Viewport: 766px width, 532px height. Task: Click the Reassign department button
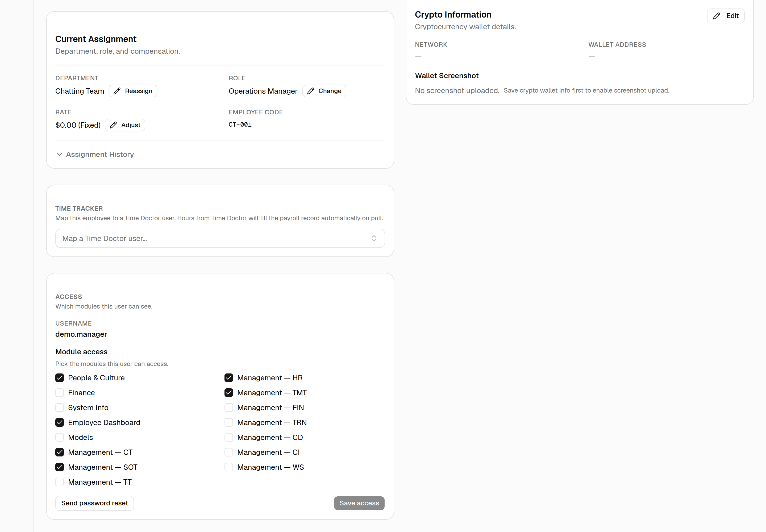133,91
